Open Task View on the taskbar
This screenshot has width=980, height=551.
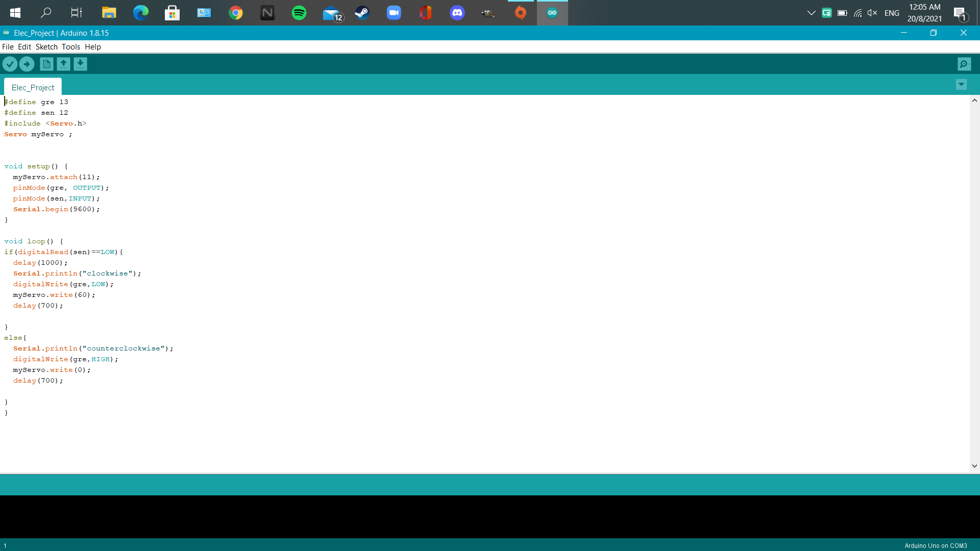(77, 13)
